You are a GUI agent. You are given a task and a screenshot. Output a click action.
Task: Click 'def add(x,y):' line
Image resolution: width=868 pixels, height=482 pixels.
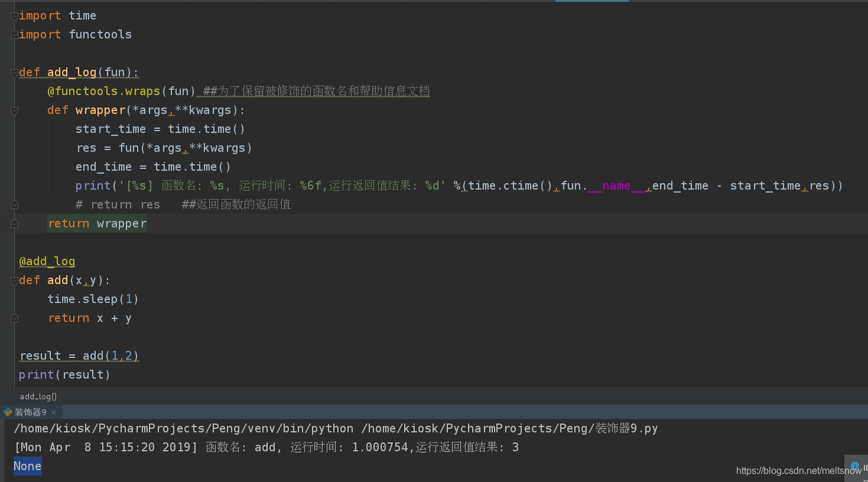pos(64,280)
